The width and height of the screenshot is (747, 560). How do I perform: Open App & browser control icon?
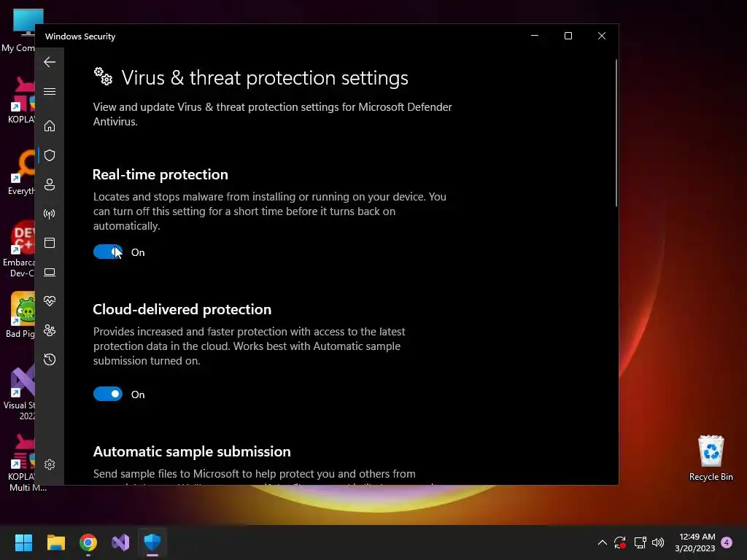tap(50, 243)
